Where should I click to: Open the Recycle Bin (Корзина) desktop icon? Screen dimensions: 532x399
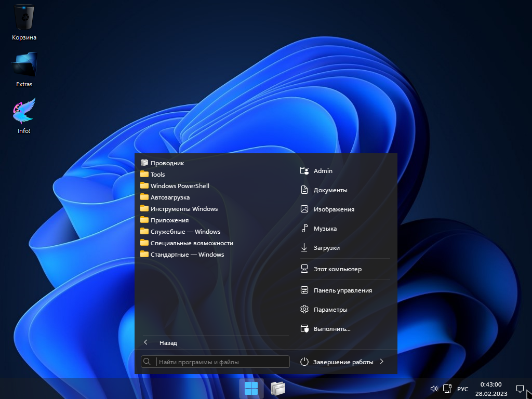(x=24, y=22)
